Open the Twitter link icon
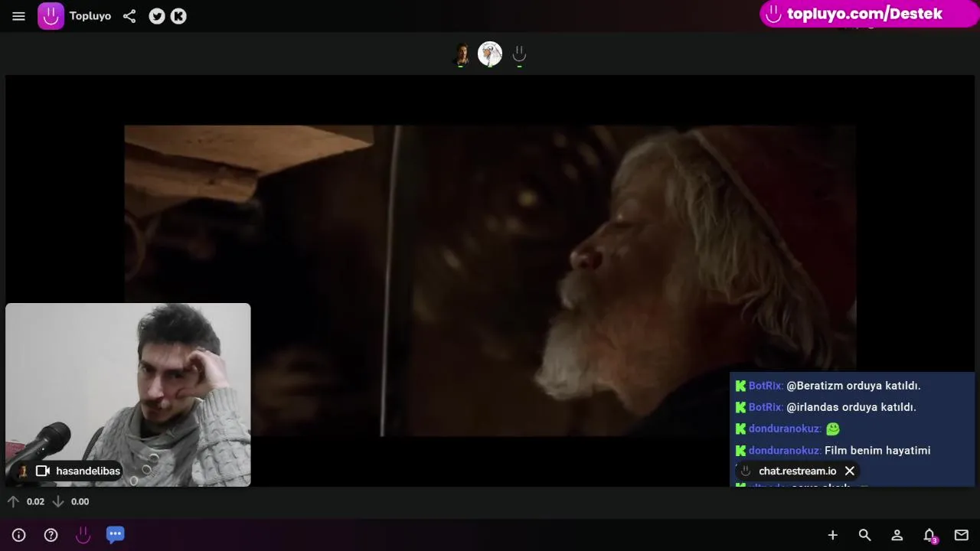980x551 pixels. [157, 16]
